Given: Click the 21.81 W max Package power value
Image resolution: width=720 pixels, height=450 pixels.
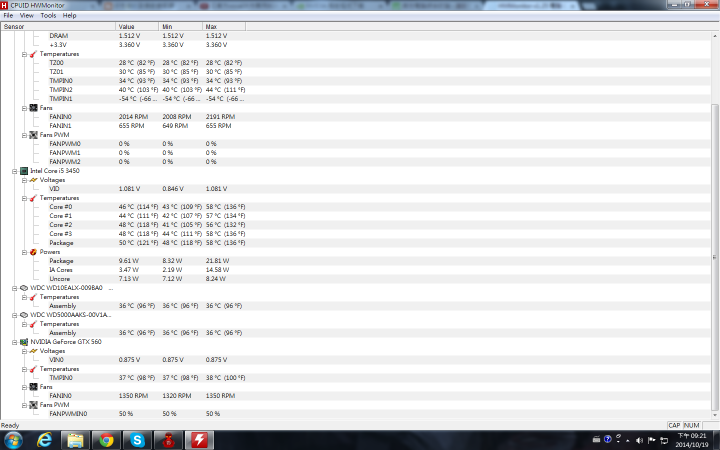Looking at the screenshot, I should [x=217, y=261].
